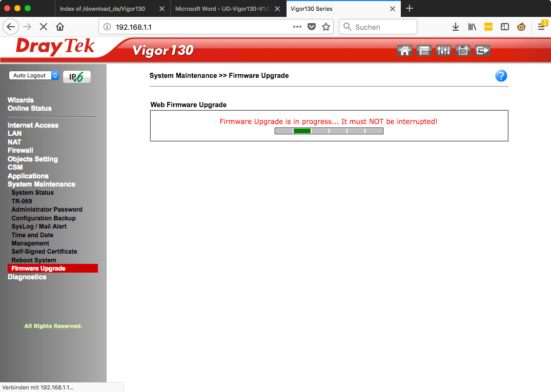Open page actions three-dot menu
551x392 pixels.
pyautogui.click(x=297, y=27)
